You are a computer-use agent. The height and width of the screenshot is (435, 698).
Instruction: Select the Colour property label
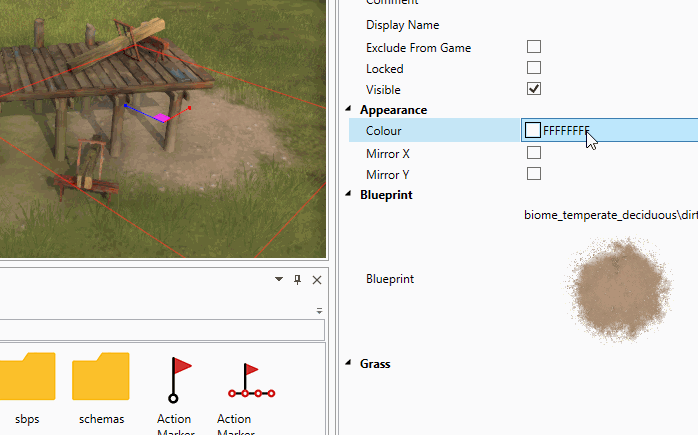[x=384, y=131]
